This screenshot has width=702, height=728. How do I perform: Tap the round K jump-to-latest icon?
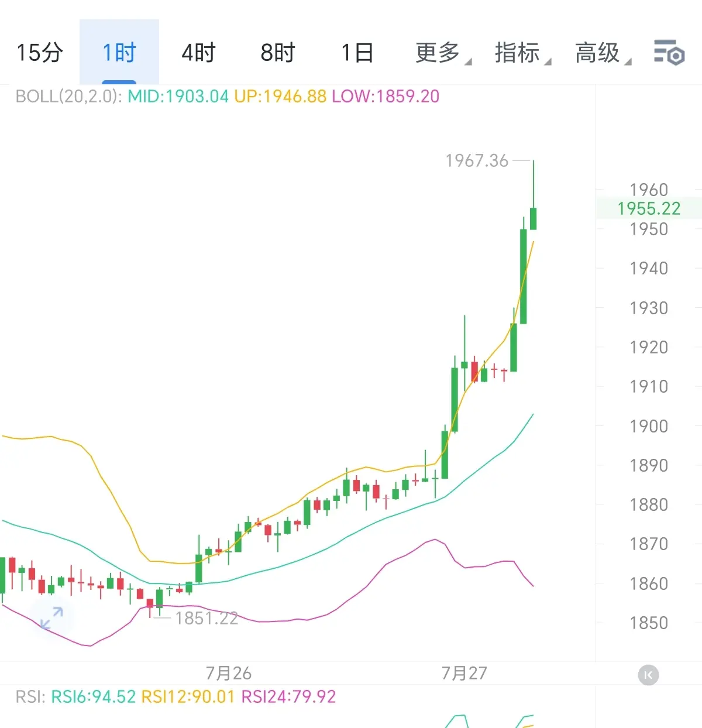(x=648, y=675)
